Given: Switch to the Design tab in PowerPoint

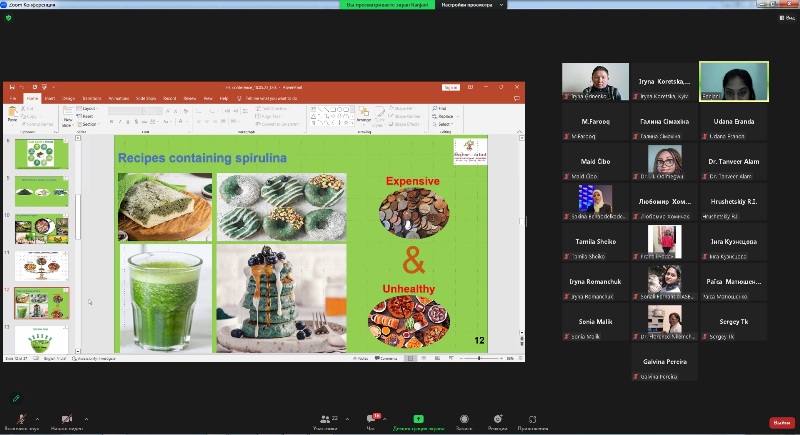Looking at the screenshot, I should pyautogui.click(x=68, y=99).
